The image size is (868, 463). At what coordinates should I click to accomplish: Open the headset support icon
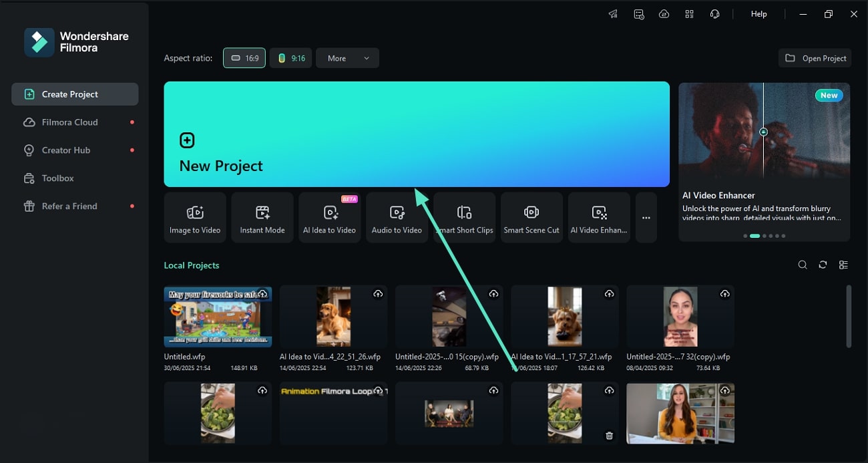click(x=714, y=14)
